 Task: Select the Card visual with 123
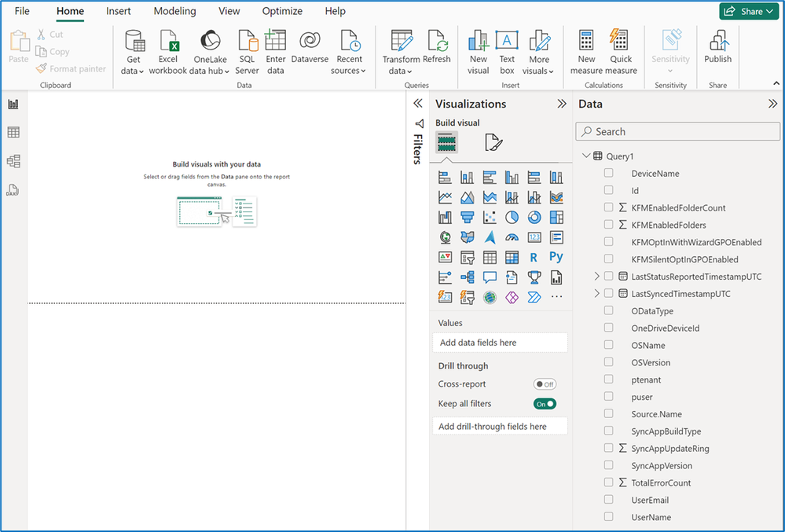[534, 237]
